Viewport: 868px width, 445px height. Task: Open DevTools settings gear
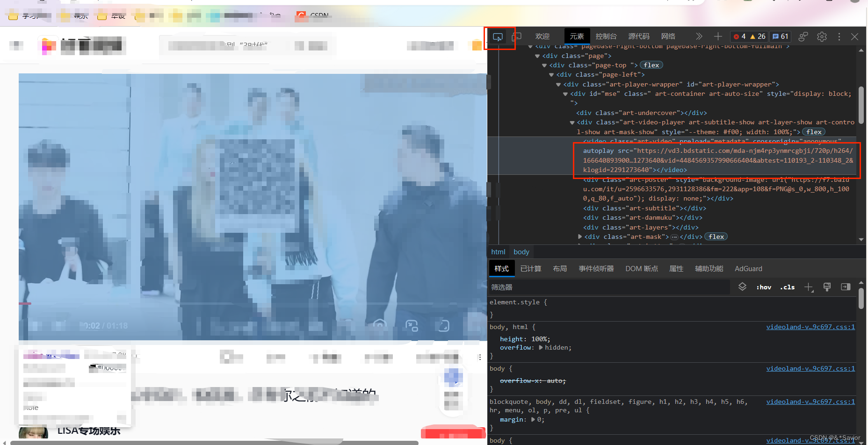click(822, 36)
